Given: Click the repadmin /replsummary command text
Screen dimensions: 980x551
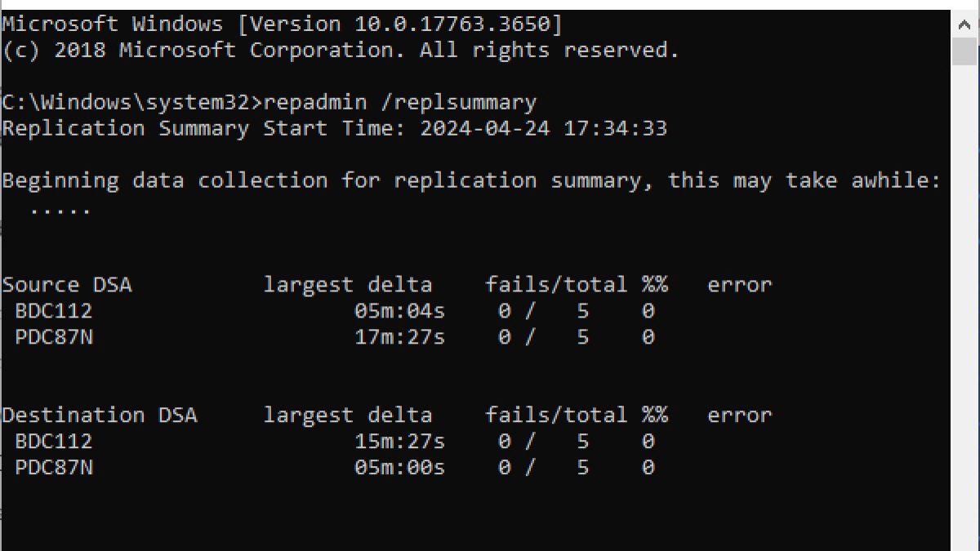Looking at the screenshot, I should [x=400, y=102].
